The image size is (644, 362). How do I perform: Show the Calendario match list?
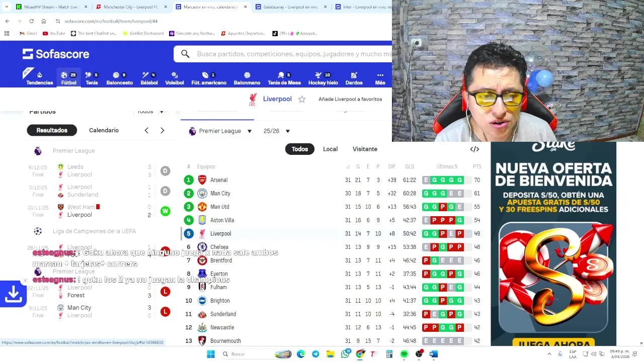104,130
